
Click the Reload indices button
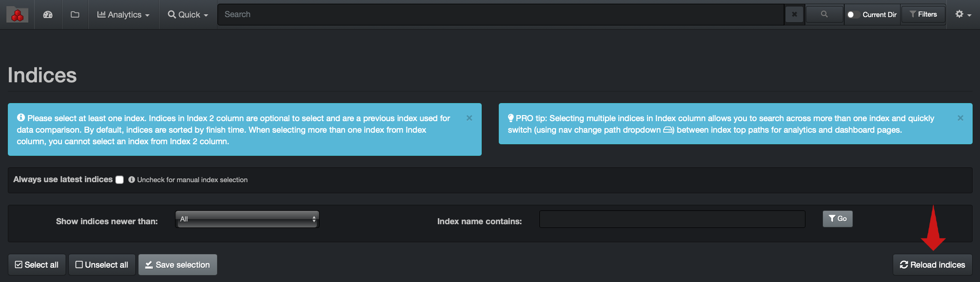[932, 265]
